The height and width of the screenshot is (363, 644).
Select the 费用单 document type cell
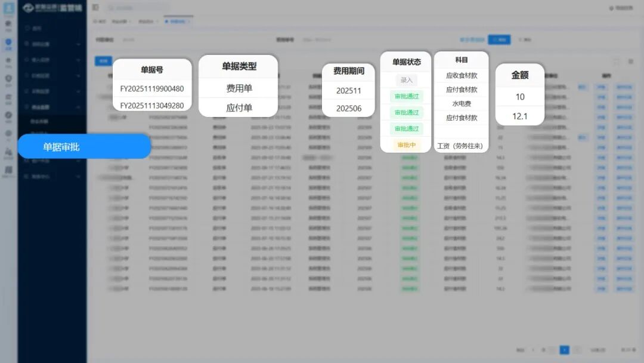(239, 88)
